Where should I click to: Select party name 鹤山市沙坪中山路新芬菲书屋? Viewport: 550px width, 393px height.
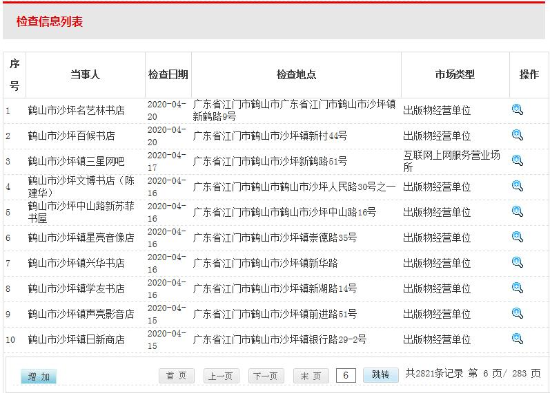[81, 212]
